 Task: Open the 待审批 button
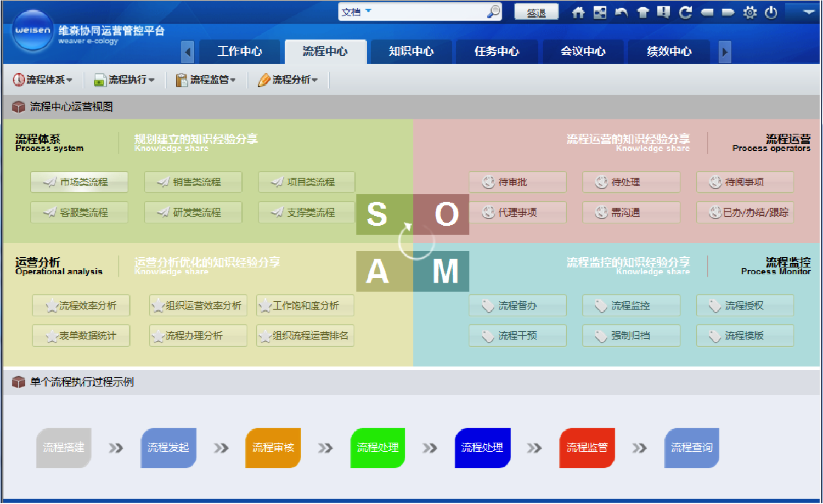tap(517, 182)
